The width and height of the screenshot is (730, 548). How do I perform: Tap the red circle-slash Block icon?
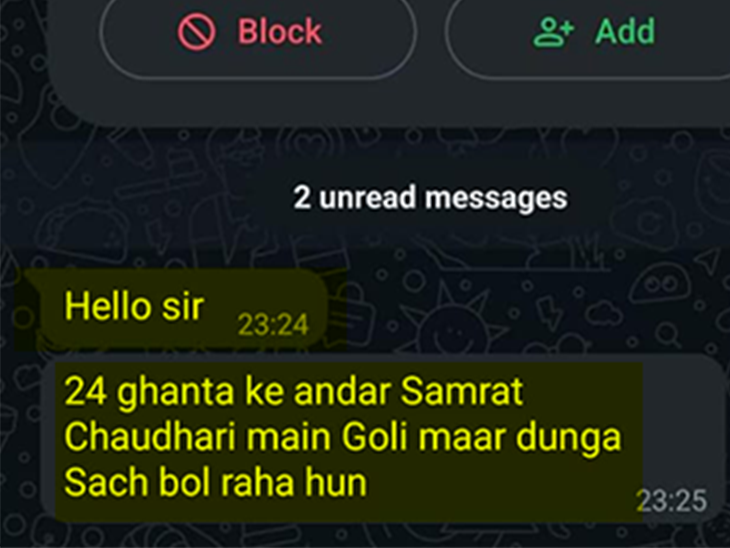pyautogui.click(x=196, y=32)
